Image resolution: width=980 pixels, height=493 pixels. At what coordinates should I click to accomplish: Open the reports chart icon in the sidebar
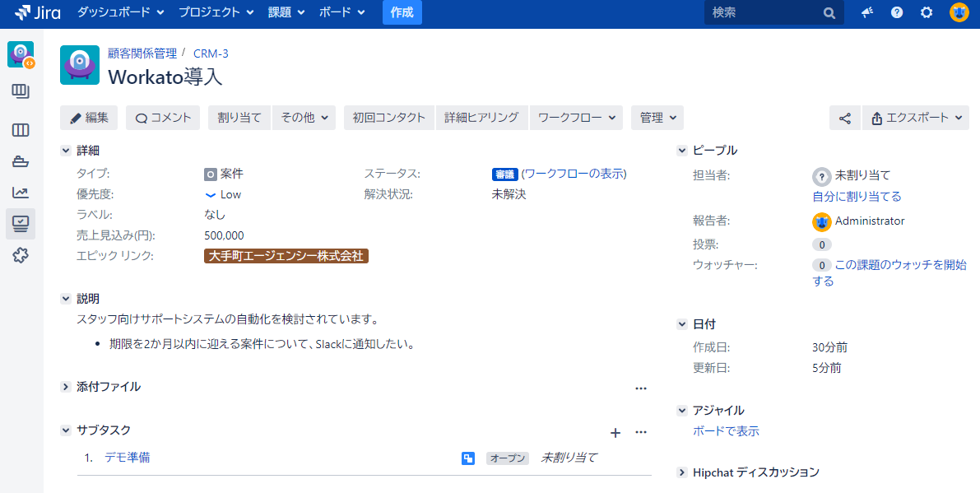(21, 193)
